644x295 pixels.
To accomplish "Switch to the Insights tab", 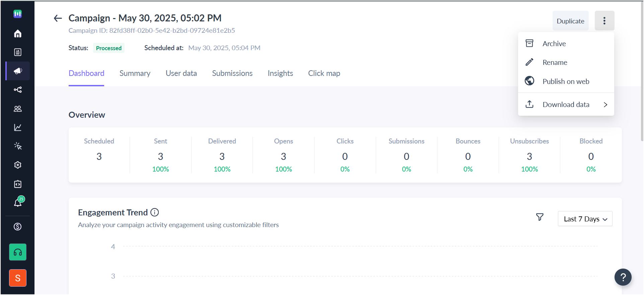I will [x=280, y=73].
